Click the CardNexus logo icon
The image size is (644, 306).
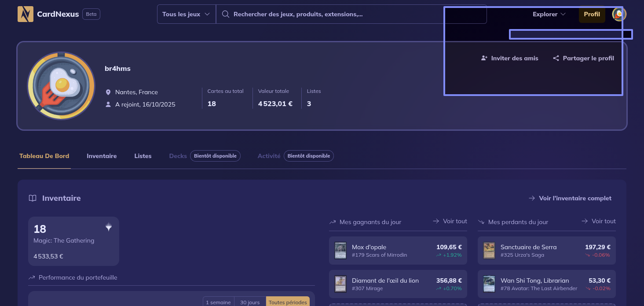pos(26,14)
